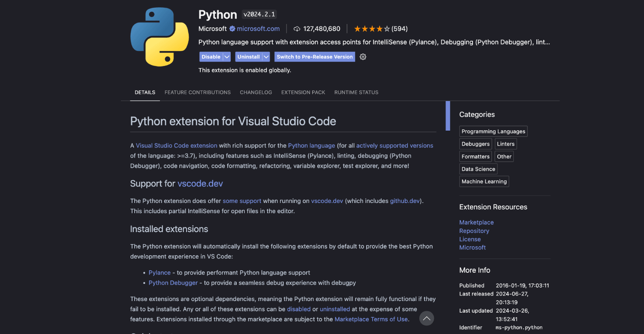Click Switch to Pre-Release Version button
The width and height of the screenshot is (644, 334).
(x=315, y=57)
